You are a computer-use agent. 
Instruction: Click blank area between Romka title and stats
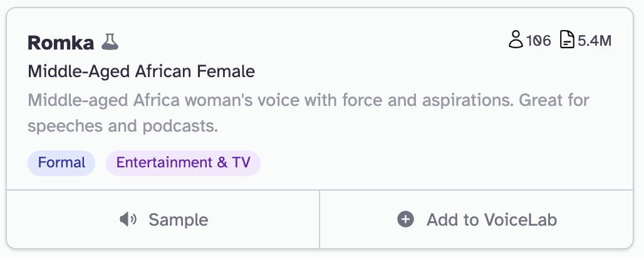coord(313,43)
